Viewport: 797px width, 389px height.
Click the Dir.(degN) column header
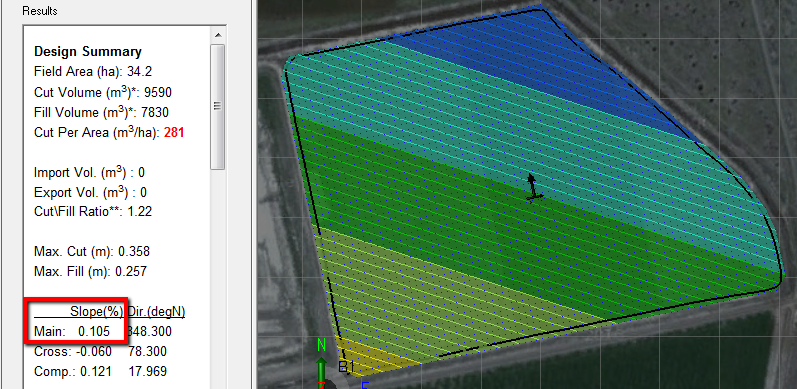(x=156, y=311)
